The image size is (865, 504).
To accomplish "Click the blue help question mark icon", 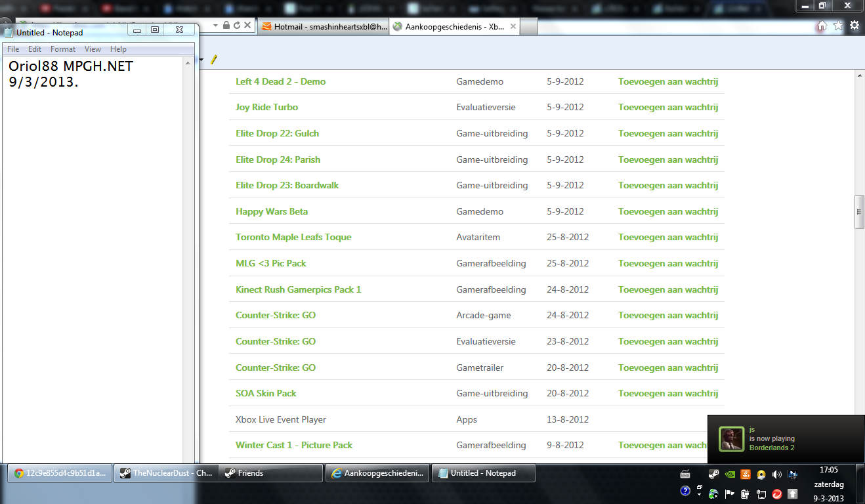I will (685, 491).
